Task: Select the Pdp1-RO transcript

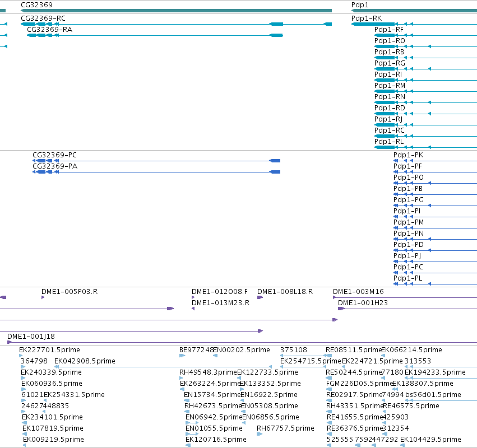Action: 390,41
